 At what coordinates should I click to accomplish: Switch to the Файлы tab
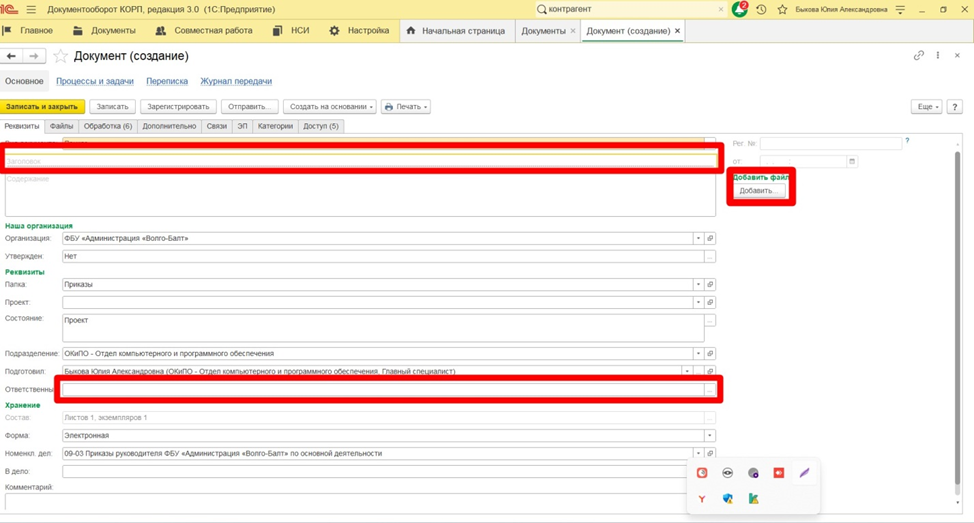(61, 126)
